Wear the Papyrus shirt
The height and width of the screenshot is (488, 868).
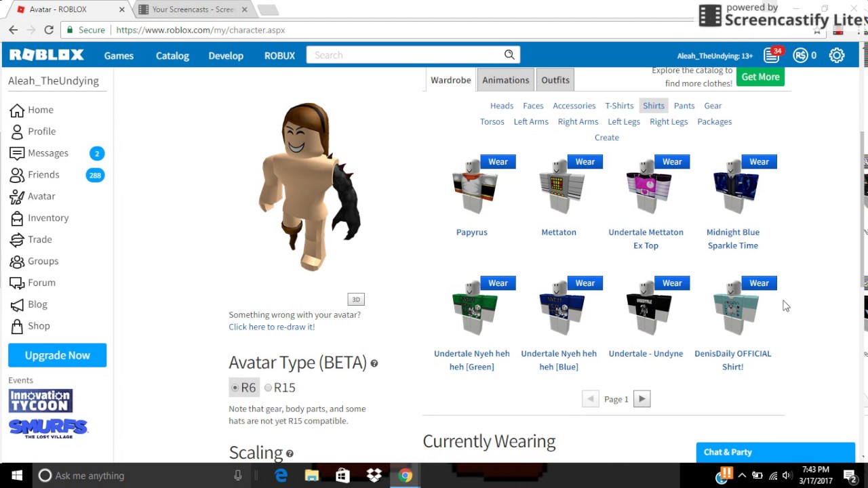point(498,161)
